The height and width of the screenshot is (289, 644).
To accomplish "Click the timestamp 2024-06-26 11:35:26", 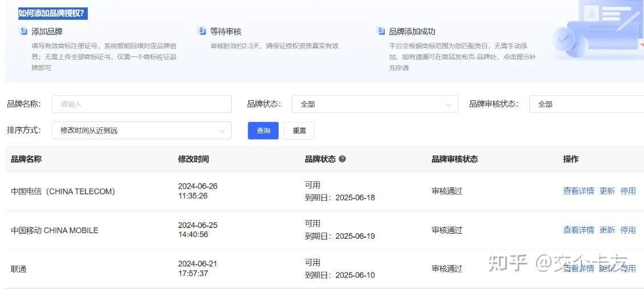I will tap(198, 191).
